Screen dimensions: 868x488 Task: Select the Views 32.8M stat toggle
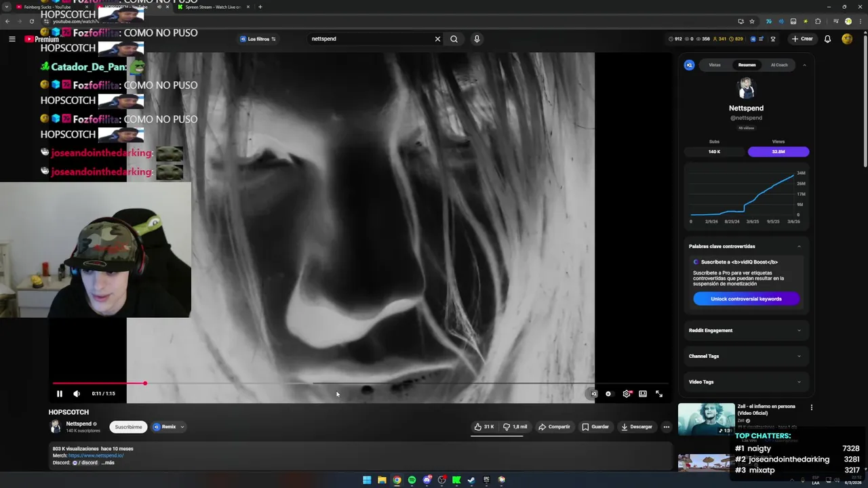pos(778,152)
